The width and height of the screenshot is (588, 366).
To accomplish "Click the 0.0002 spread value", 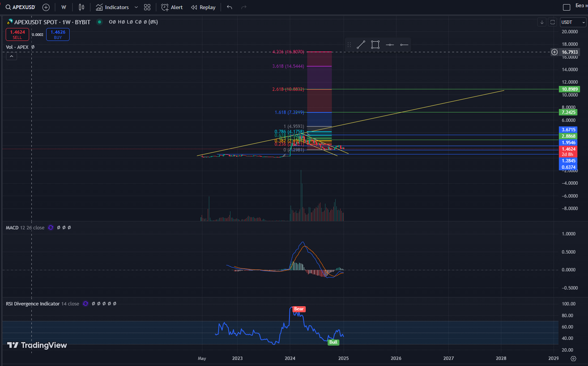I will click(x=37, y=35).
